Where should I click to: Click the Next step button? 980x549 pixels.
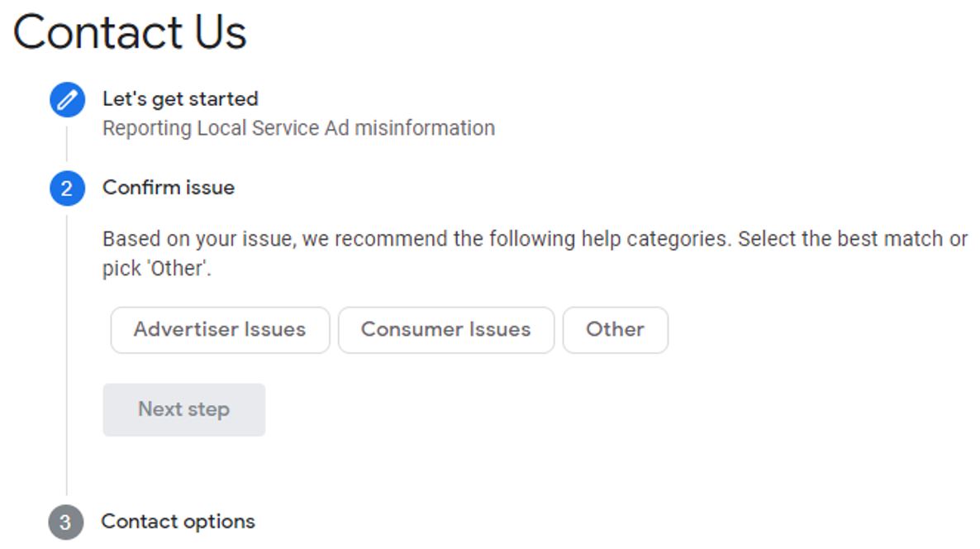pos(184,409)
